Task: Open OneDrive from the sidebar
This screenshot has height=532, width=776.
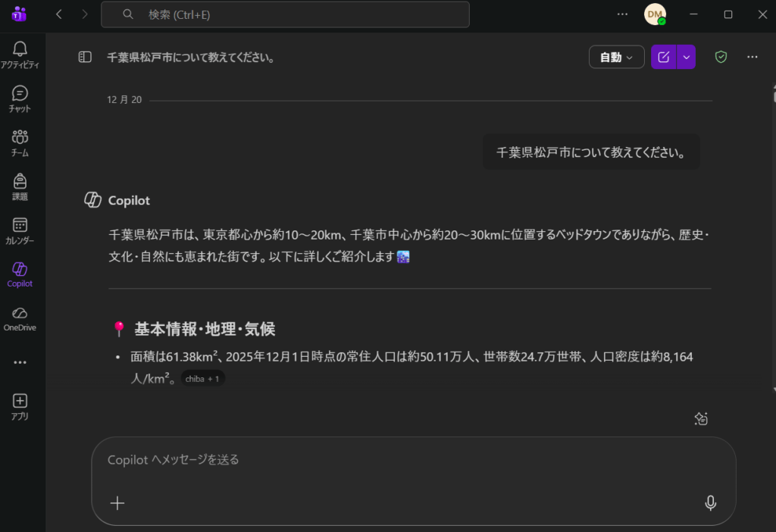Action: coord(20,318)
